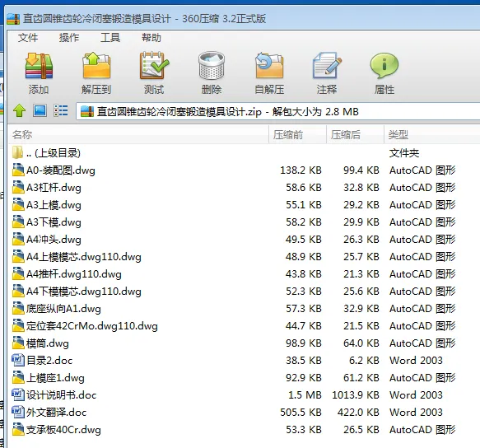
Task: Open the 文件 menu
Action: (28, 38)
